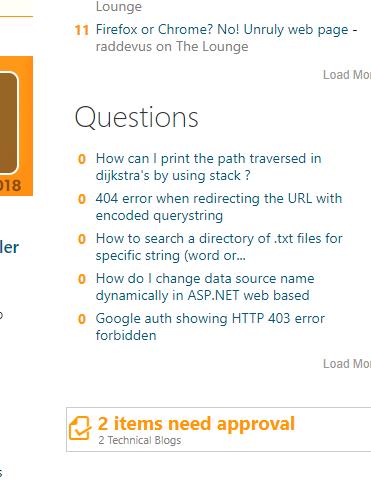
Task: Click the 0 count beside 404 error question
Action: coord(82,199)
